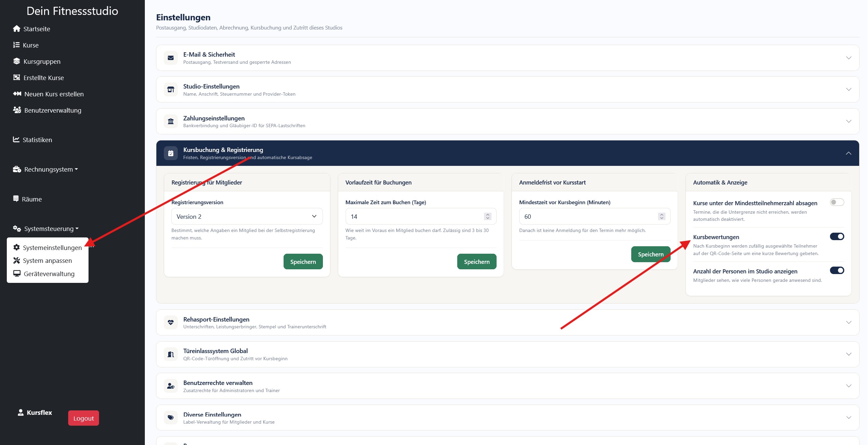Click the tag icon for Diverse Einstellungen

point(171,418)
